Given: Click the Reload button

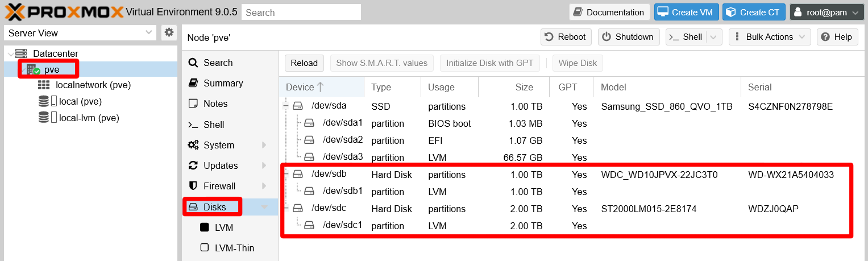Looking at the screenshot, I should point(304,63).
